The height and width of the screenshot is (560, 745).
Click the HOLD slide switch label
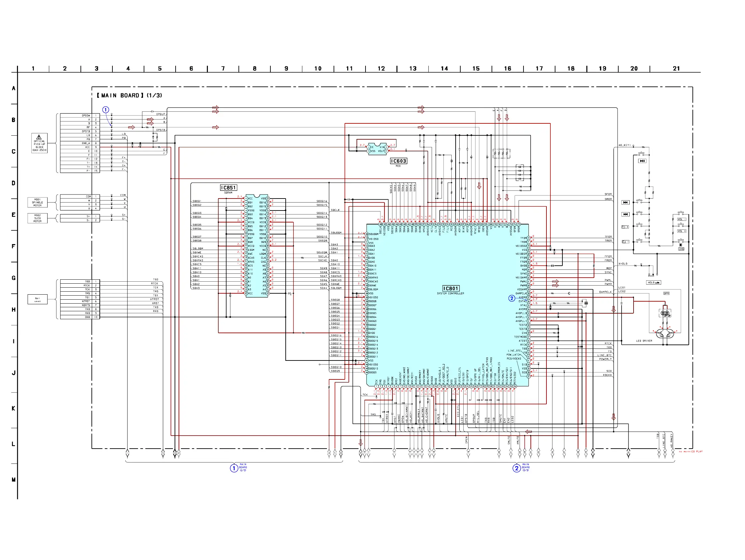point(654,283)
